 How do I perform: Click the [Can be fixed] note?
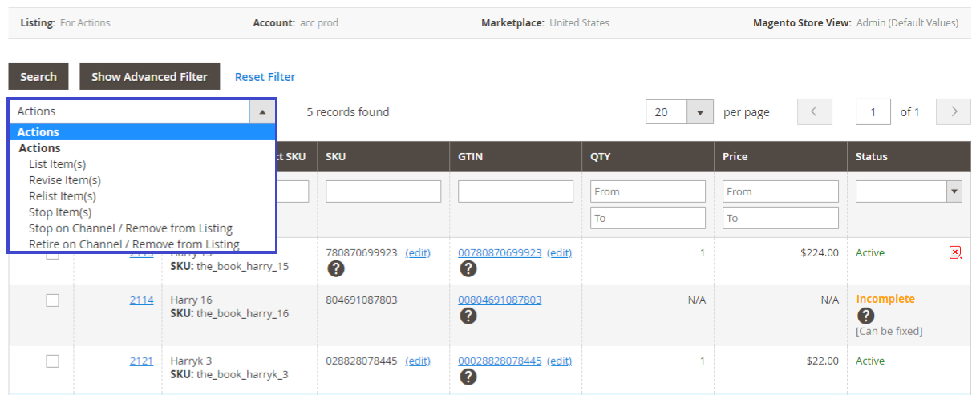click(x=889, y=331)
